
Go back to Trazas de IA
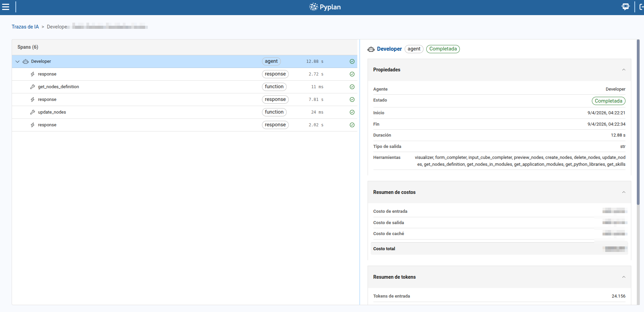[25, 27]
